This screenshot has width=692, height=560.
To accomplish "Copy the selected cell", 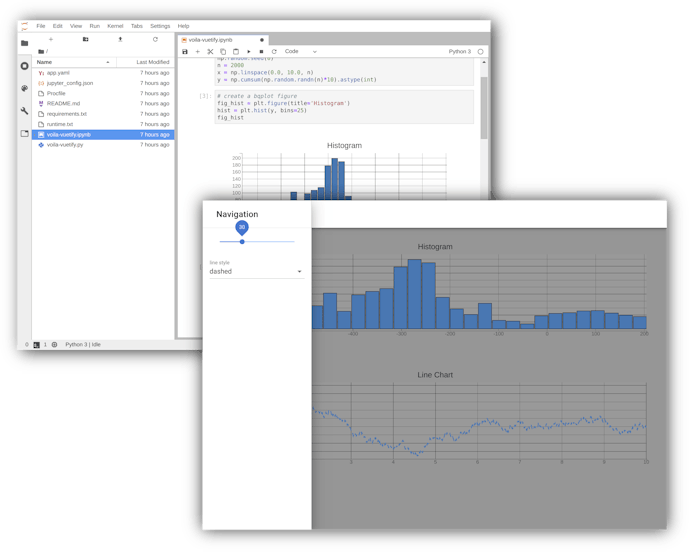I will pos(223,52).
